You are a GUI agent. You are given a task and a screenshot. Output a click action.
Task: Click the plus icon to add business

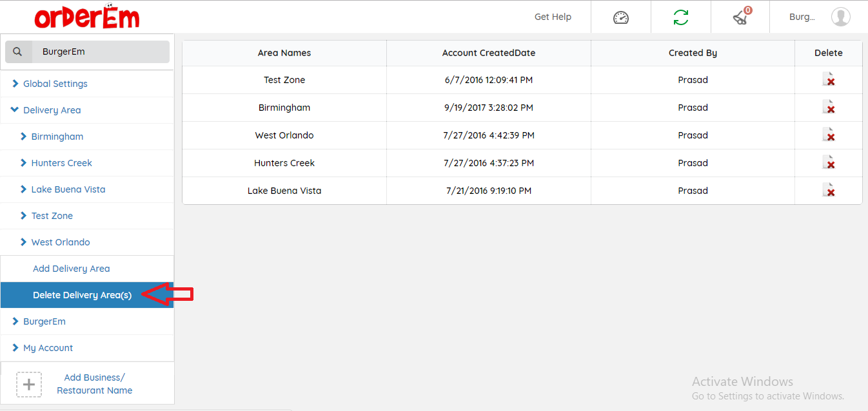[29, 384]
